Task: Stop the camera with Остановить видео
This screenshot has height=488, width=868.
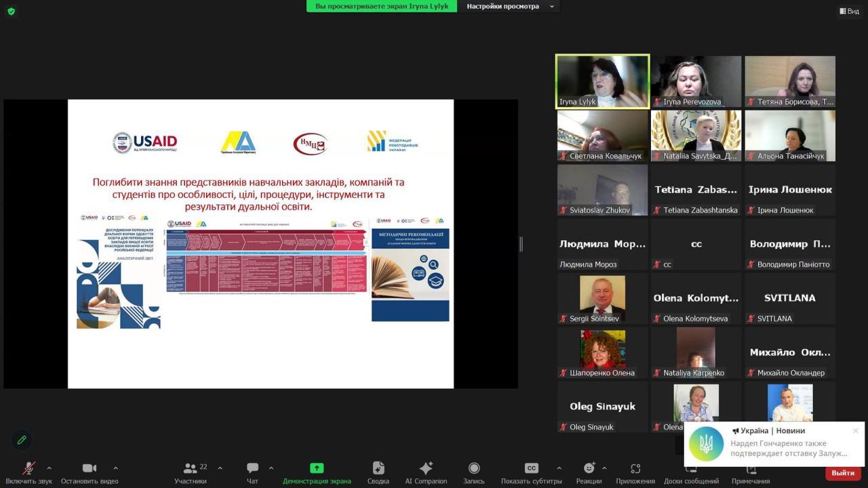Action: pyautogui.click(x=89, y=469)
